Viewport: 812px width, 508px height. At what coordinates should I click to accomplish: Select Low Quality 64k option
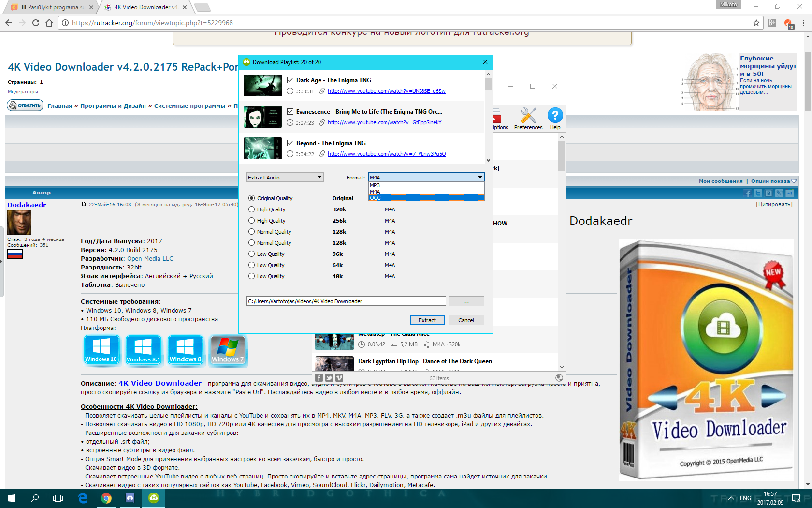tap(251, 265)
